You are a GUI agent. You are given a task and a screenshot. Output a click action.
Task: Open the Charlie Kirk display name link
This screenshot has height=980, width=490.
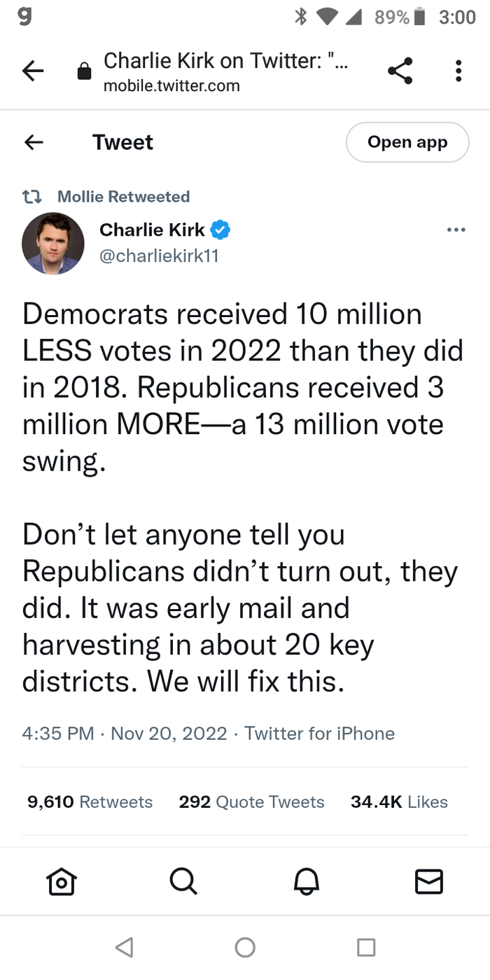click(x=152, y=230)
